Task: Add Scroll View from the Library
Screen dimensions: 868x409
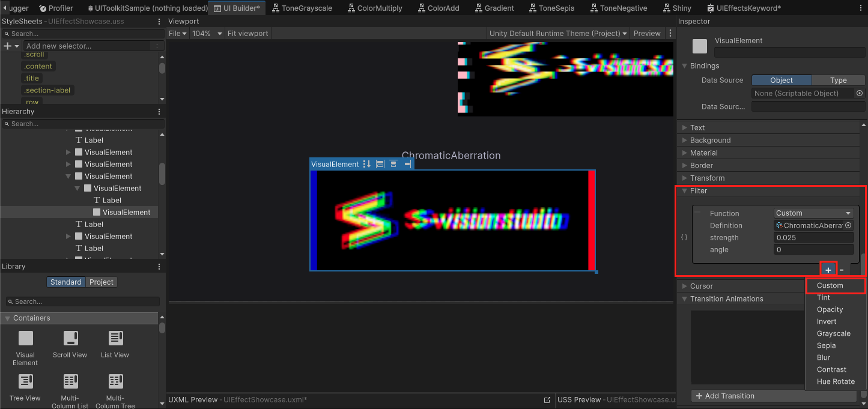Action: (x=70, y=345)
